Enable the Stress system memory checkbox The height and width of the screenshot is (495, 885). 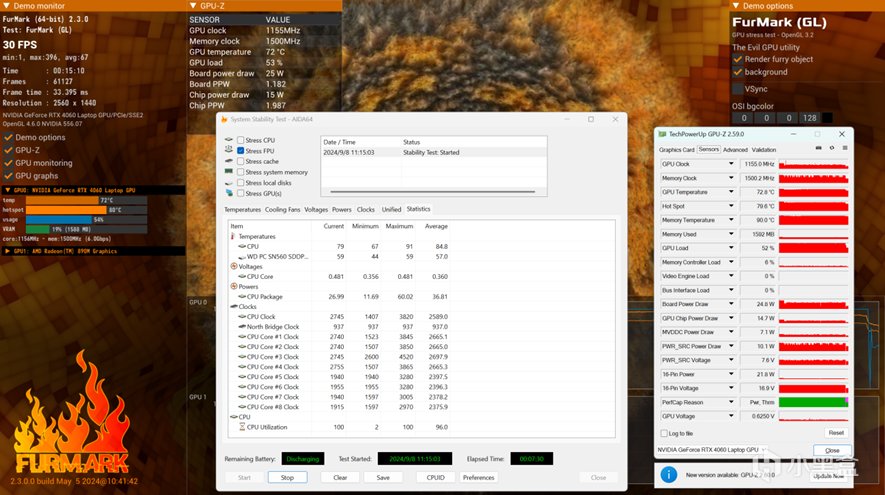pos(240,172)
